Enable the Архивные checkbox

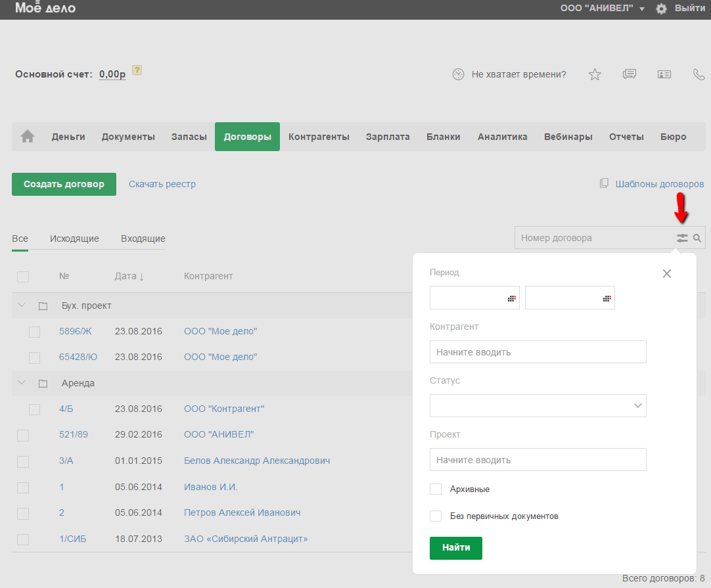[436, 489]
